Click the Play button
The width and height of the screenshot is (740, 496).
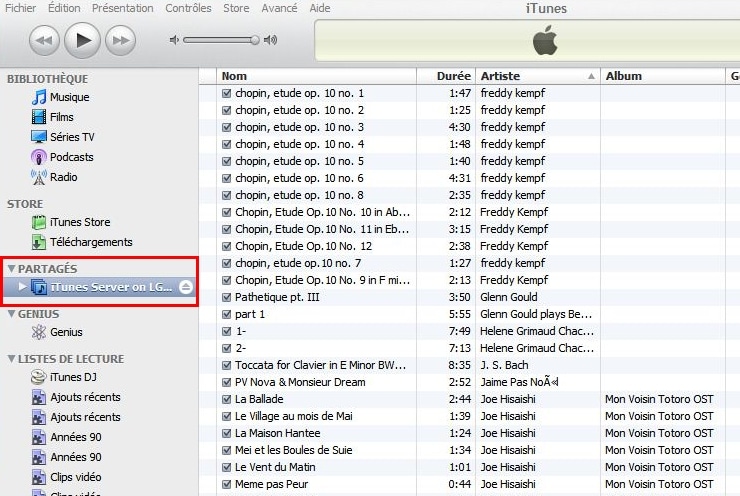point(82,41)
